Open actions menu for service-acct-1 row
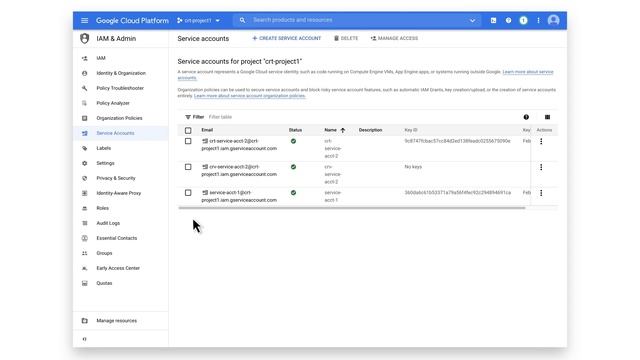640x360 pixels. (541, 193)
